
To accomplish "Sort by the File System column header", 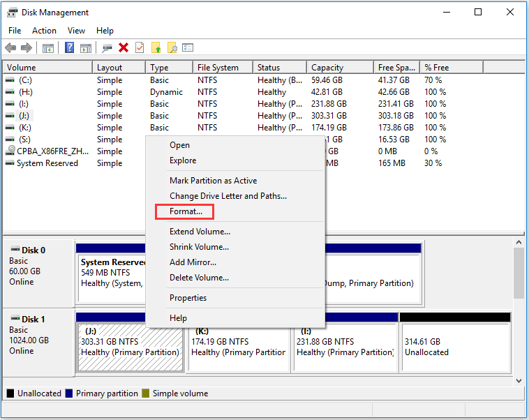I will (223, 68).
